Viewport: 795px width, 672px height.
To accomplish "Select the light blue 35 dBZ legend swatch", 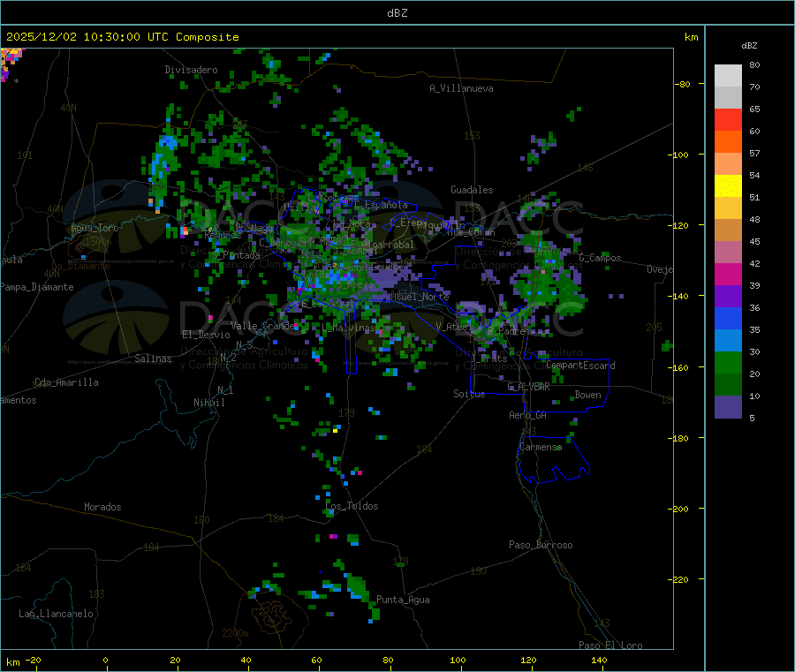I will point(728,341).
